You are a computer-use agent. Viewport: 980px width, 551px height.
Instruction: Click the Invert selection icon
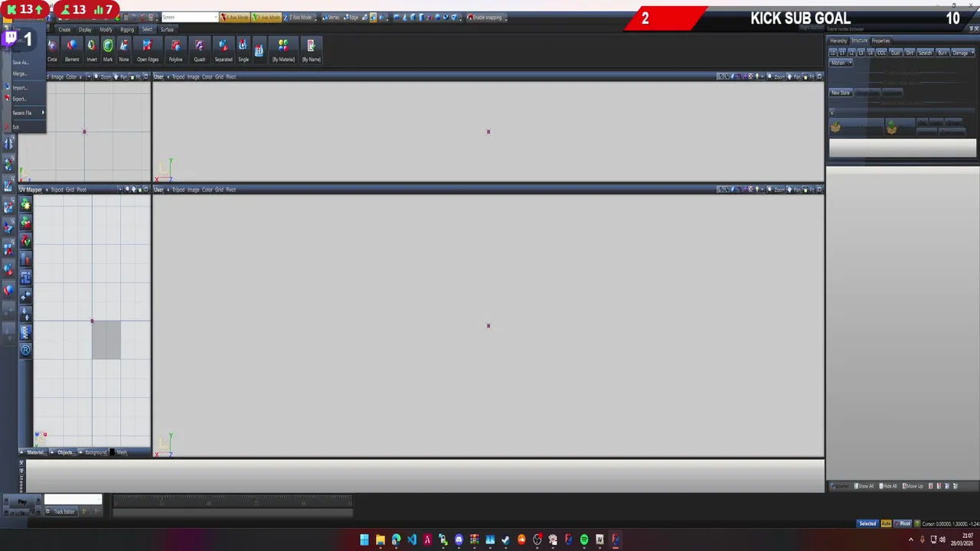point(92,51)
